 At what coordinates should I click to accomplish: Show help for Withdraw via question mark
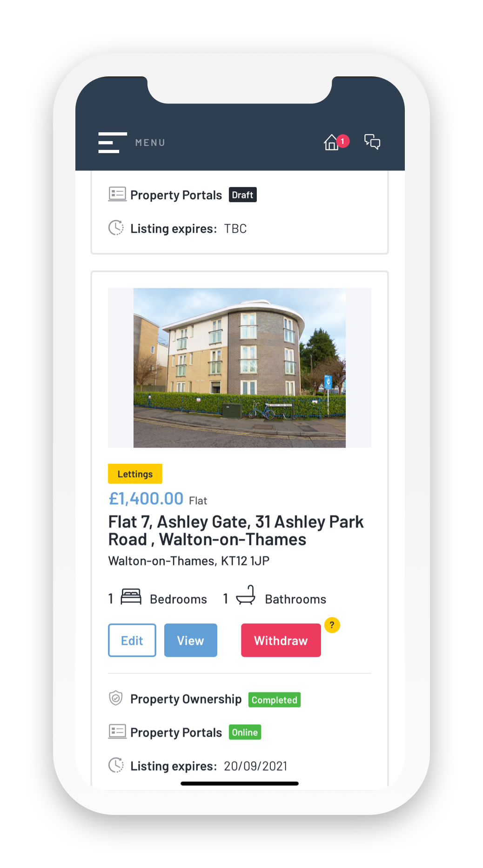(x=332, y=625)
